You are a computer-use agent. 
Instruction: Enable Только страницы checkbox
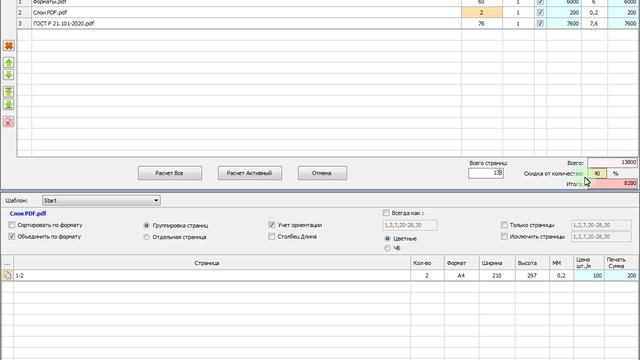point(504,225)
